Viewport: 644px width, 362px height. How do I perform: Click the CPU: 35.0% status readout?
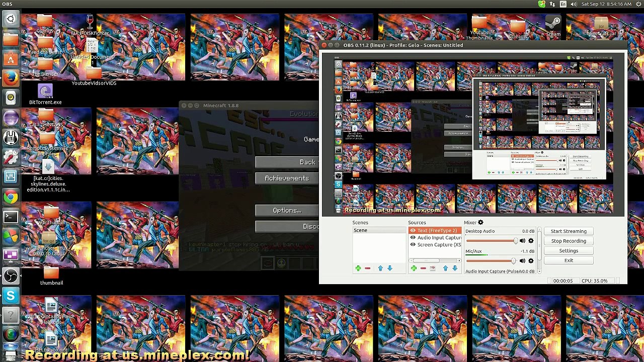[x=594, y=281]
